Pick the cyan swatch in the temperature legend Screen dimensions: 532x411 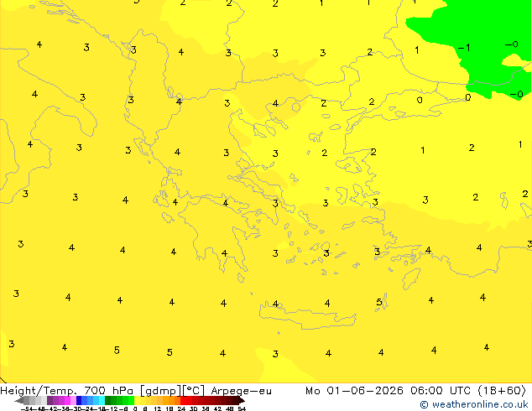pyautogui.click(x=102, y=400)
